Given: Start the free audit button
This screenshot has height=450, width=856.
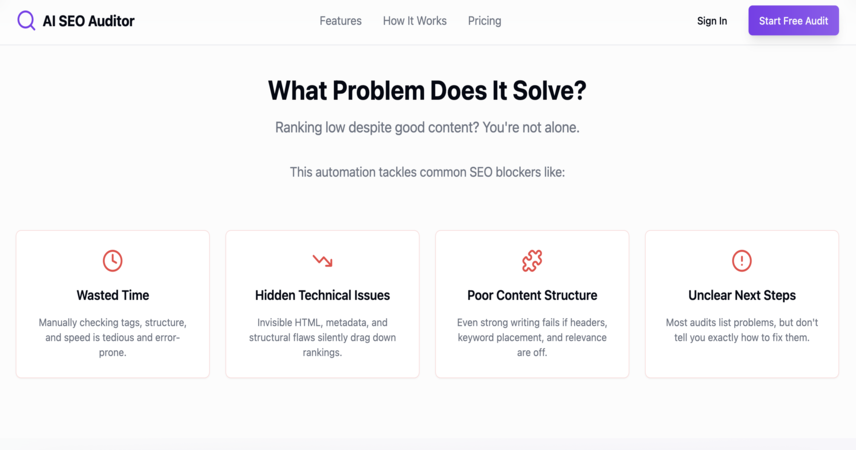Looking at the screenshot, I should 793,21.
